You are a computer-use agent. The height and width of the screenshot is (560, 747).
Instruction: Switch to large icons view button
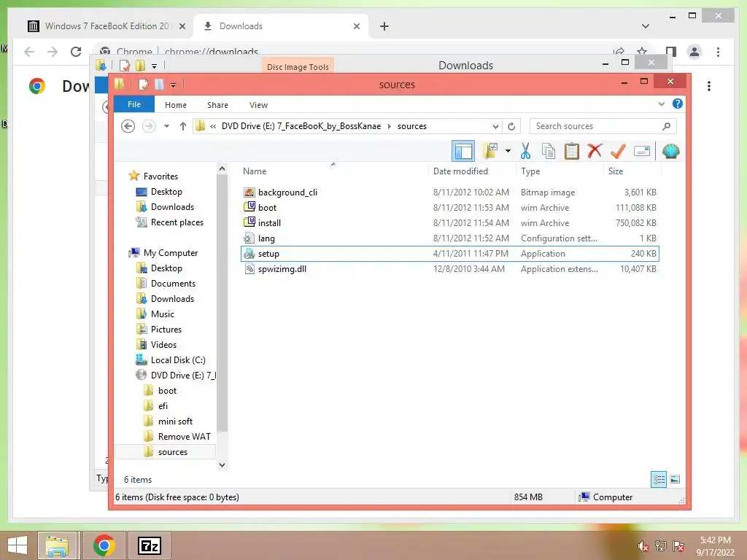[675, 479]
